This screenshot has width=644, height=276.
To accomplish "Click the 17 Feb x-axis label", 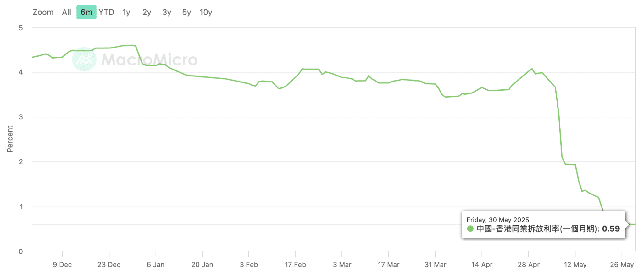I will tap(295, 265).
